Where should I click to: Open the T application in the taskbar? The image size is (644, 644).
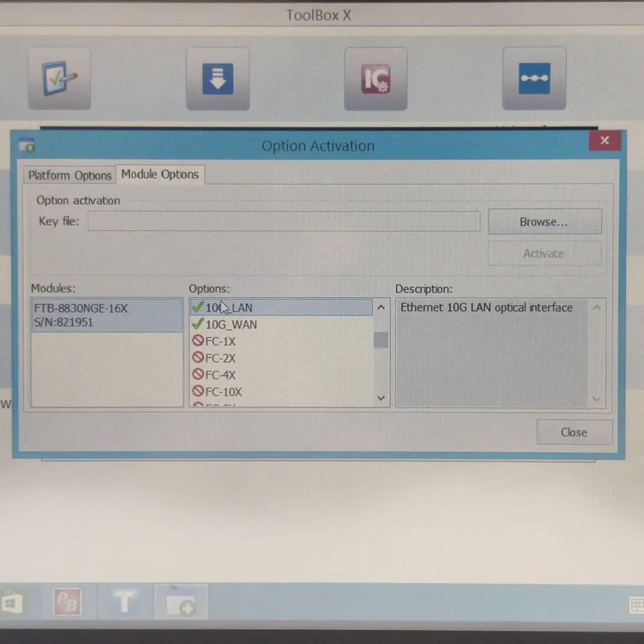[x=124, y=603]
